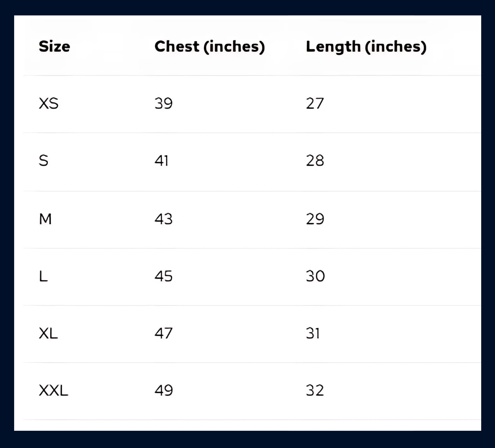Click the XXL size label
This screenshot has height=448, width=495.
(54, 390)
